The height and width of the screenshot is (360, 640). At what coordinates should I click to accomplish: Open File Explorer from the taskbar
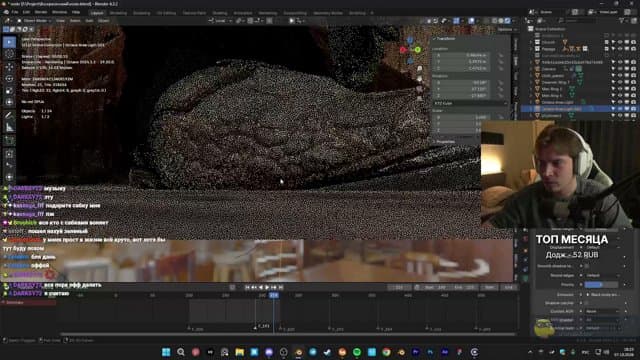(240, 352)
